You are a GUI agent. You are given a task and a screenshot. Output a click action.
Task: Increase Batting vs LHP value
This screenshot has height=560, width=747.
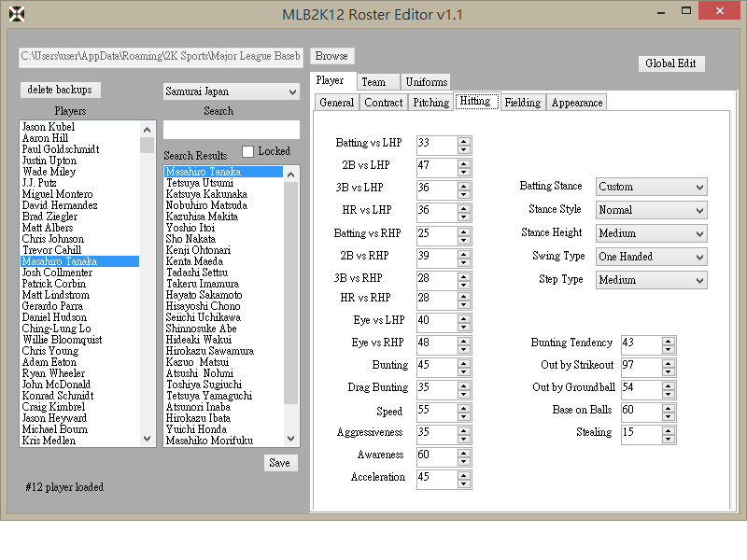pos(463,141)
